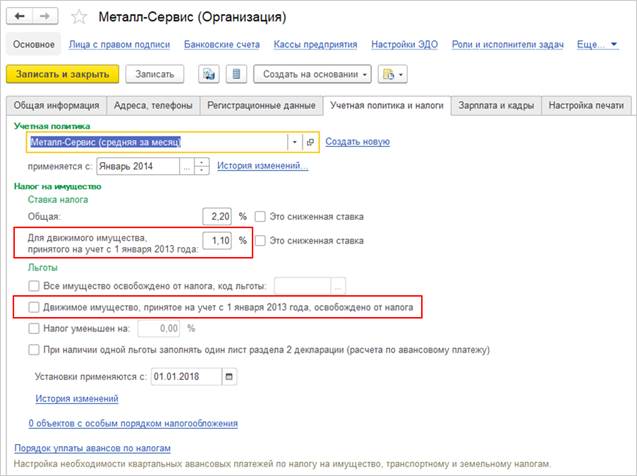This screenshot has width=637, height=476.
Task: Enable Все имущество освобождено от налога checkbox
Action: point(34,286)
